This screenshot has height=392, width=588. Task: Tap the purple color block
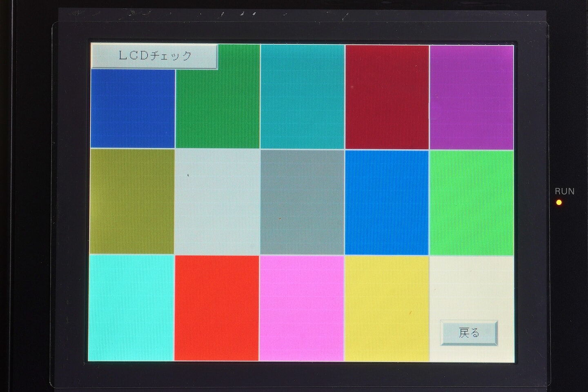[472, 97]
